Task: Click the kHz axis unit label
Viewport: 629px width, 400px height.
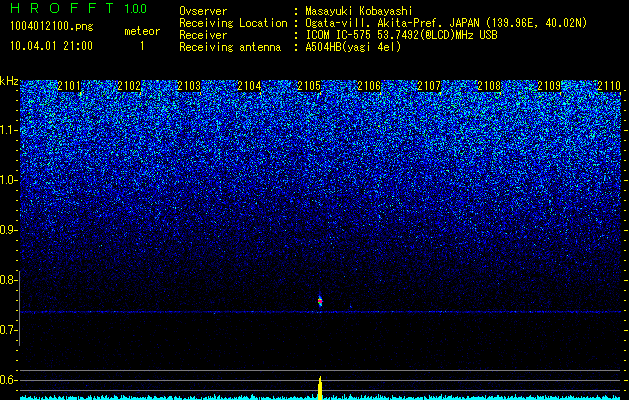Action: click(9, 81)
